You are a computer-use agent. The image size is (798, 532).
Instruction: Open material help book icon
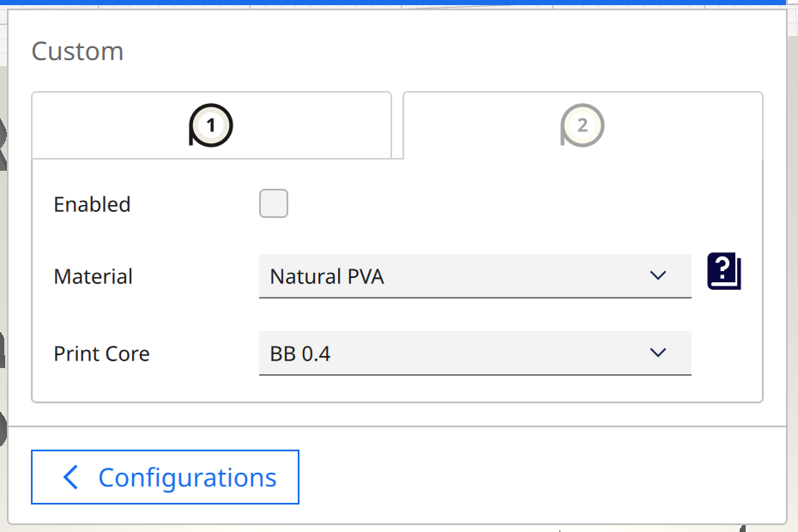click(724, 272)
